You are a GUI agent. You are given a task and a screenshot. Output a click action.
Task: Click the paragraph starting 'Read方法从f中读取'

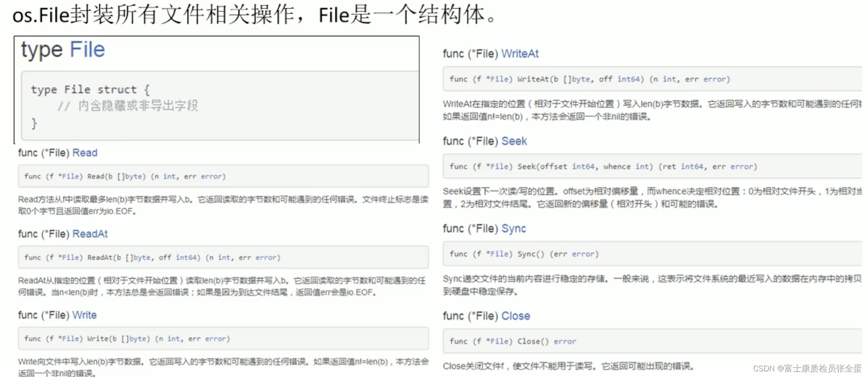pyautogui.click(x=223, y=205)
